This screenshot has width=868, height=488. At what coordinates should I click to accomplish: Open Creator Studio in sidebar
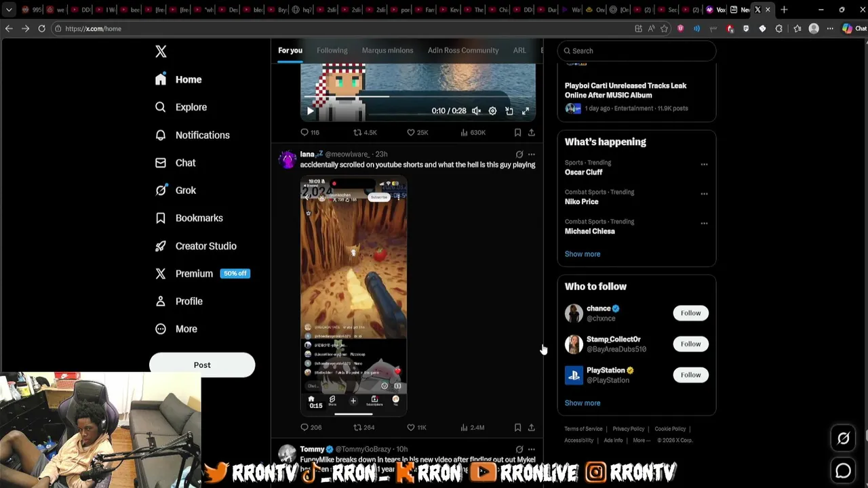tap(196, 246)
